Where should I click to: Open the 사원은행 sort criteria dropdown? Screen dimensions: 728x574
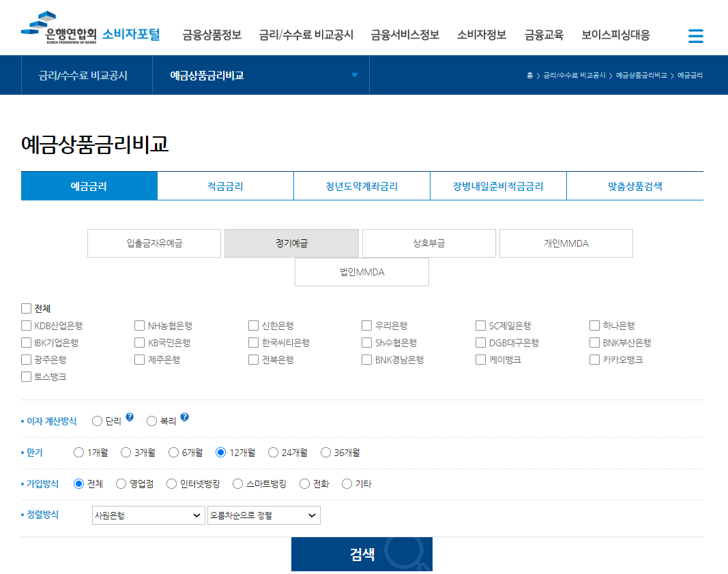(x=148, y=515)
